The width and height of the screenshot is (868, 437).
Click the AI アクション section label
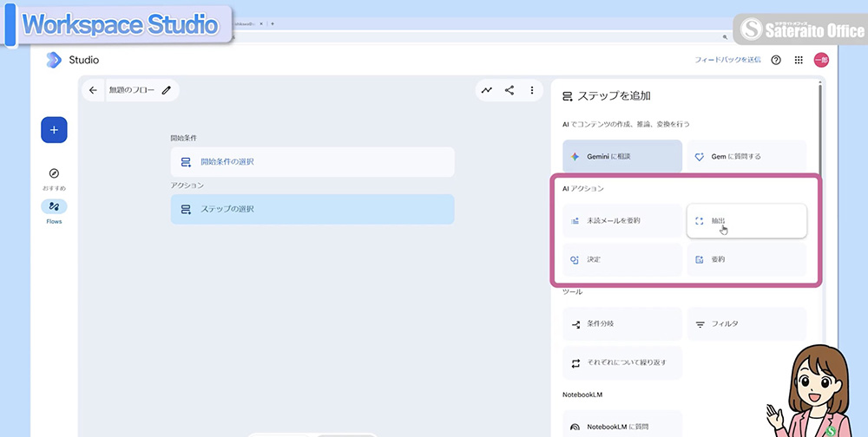point(583,189)
